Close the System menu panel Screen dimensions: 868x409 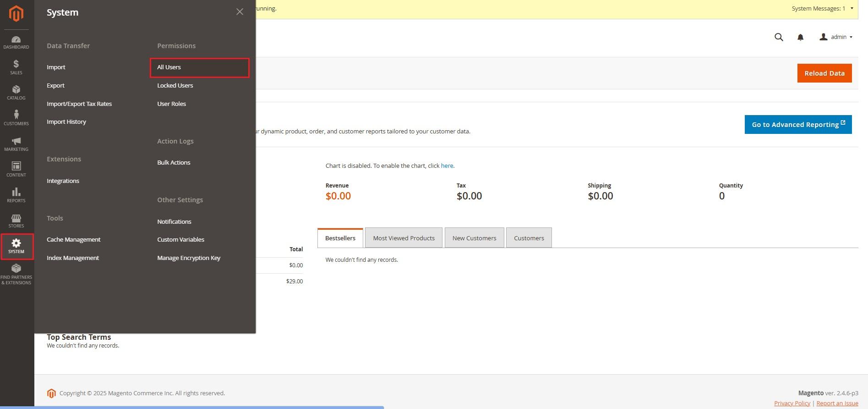pyautogui.click(x=240, y=12)
